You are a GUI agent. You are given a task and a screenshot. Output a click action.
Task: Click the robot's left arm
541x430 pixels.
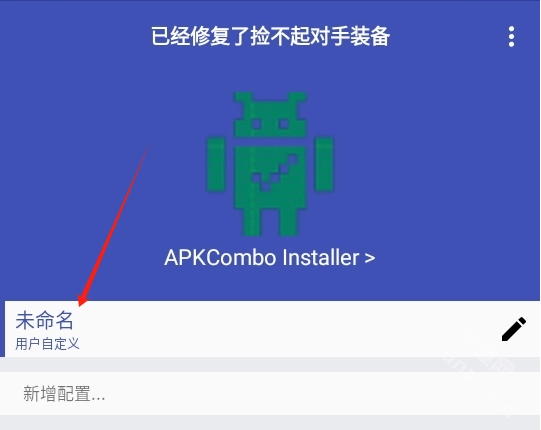coord(216,165)
